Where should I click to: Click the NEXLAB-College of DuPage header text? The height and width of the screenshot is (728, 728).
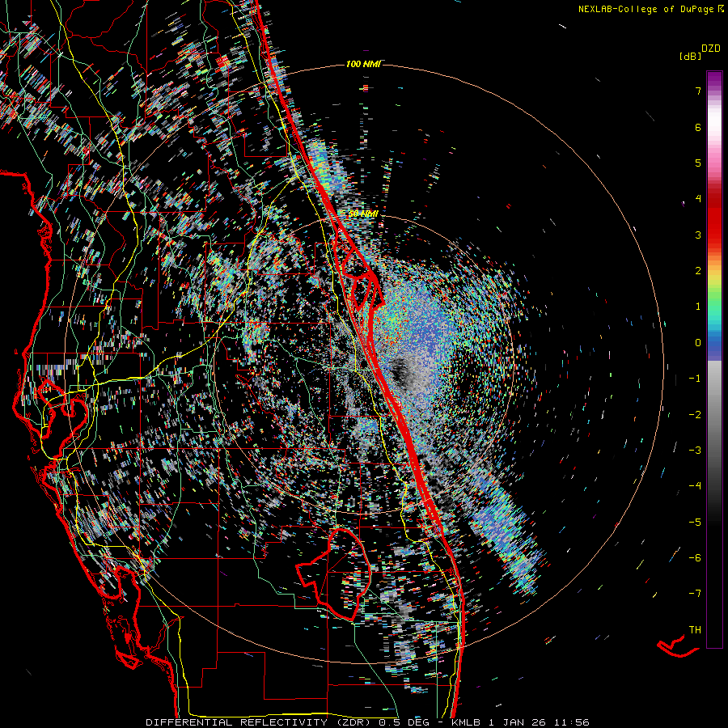coord(651,9)
